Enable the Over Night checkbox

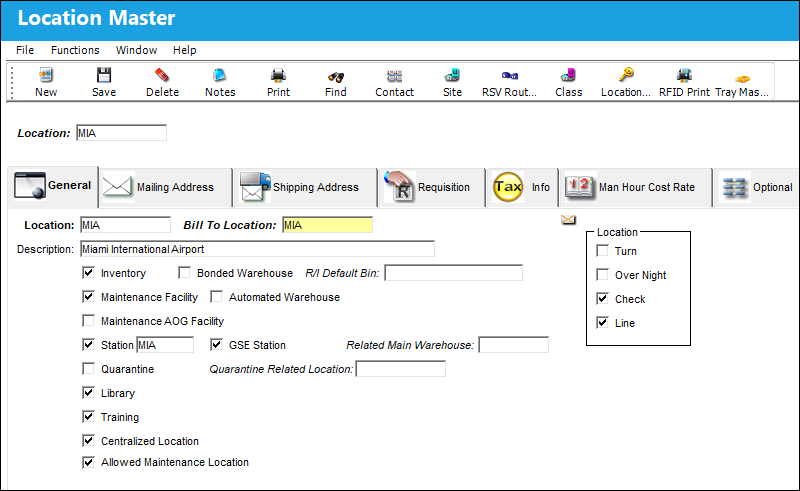click(603, 275)
